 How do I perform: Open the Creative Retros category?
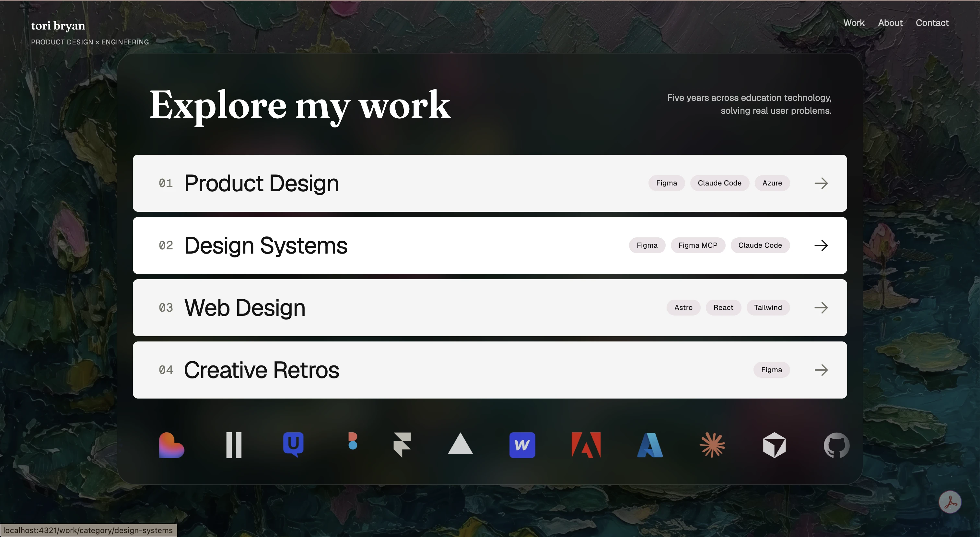tap(490, 370)
